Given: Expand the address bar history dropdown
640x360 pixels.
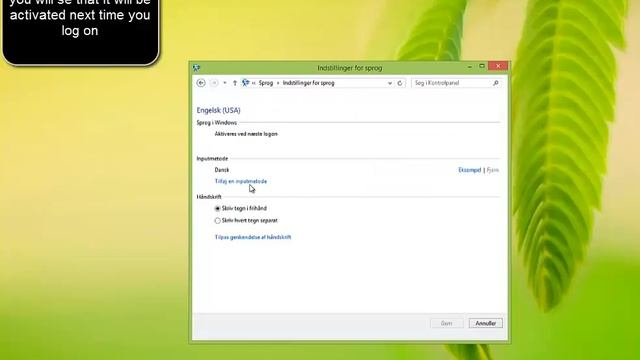Looking at the screenshot, I should [x=390, y=83].
